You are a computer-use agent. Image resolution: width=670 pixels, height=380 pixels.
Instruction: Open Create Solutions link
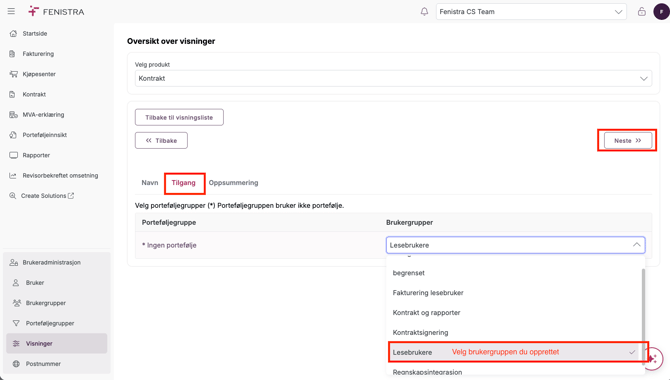[44, 196]
